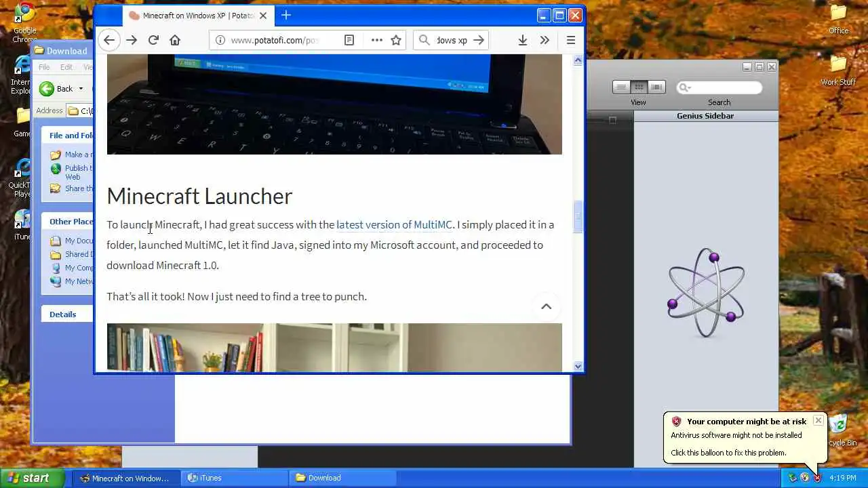Open the Edit menu in Download window
The width and height of the screenshot is (868, 488).
point(66,67)
